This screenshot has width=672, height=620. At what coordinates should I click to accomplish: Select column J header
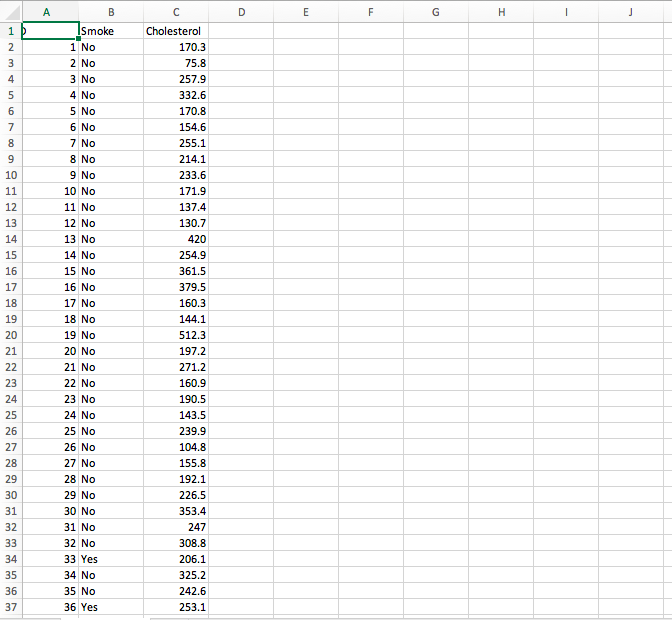click(x=631, y=12)
